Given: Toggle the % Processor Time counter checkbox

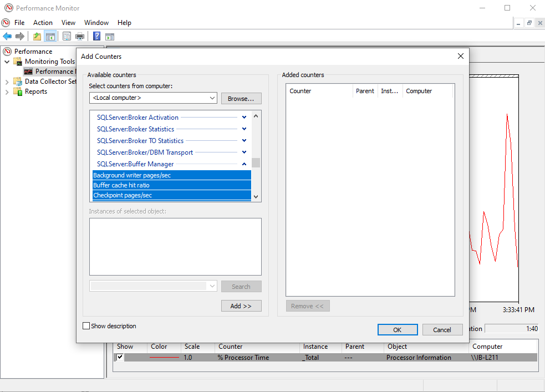Looking at the screenshot, I should pos(120,357).
